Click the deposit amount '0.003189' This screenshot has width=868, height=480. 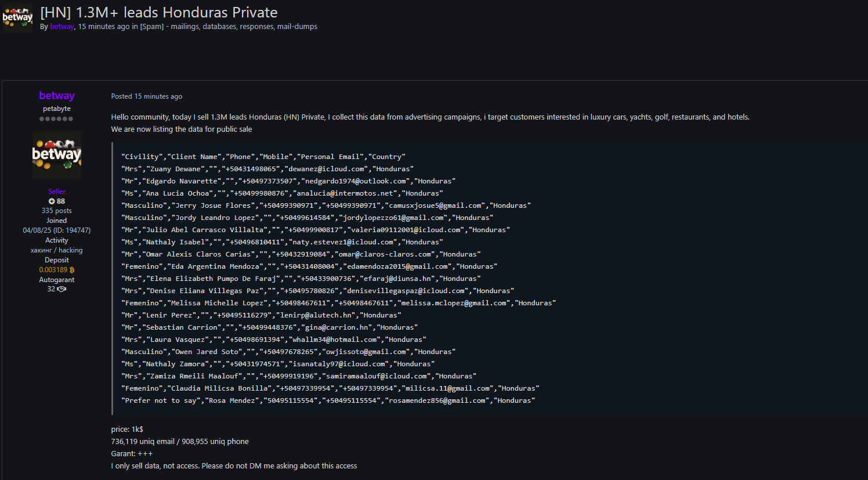point(53,270)
